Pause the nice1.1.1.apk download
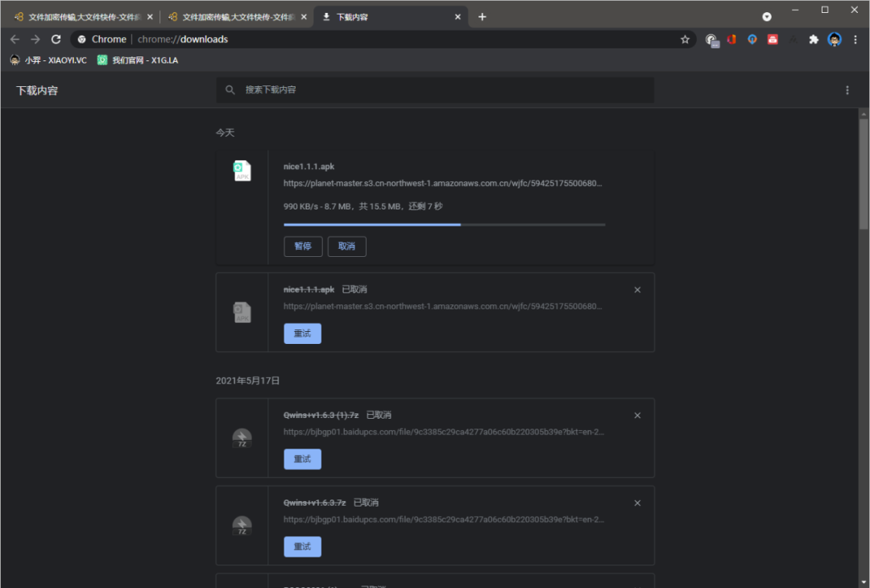The width and height of the screenshot is (870, 588). pos(303,246)
